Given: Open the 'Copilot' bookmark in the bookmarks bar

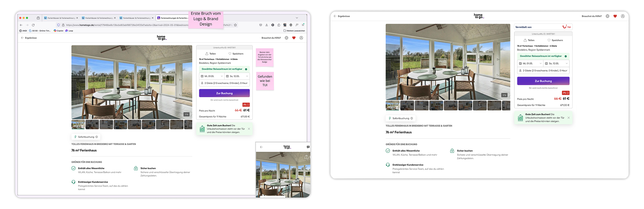Looking at the screenshot, I should click(58, 31).
